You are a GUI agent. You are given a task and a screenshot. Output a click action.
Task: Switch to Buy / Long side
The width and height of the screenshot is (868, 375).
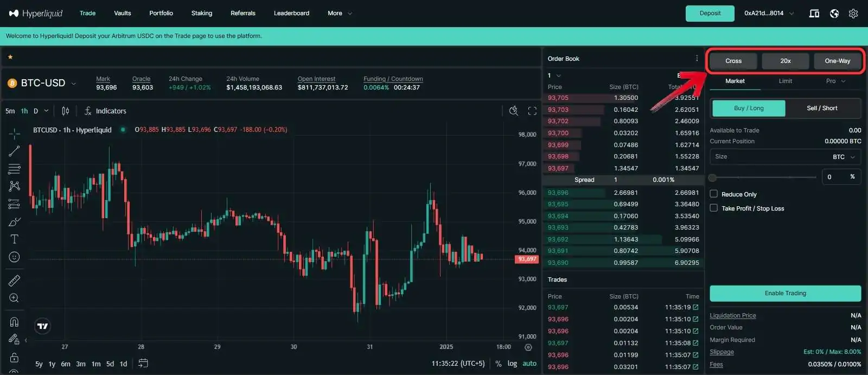(x=749, y=108)
